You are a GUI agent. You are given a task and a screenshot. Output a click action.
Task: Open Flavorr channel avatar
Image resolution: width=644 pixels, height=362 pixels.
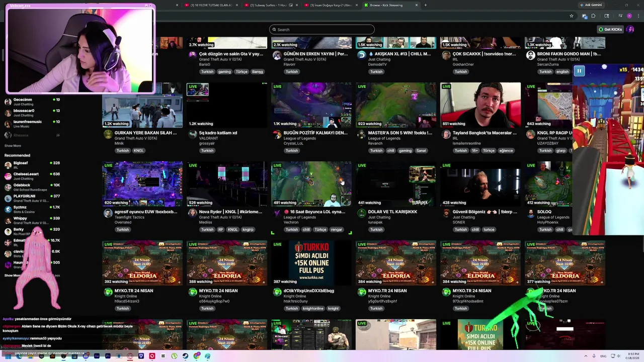(x=277, y=55)
